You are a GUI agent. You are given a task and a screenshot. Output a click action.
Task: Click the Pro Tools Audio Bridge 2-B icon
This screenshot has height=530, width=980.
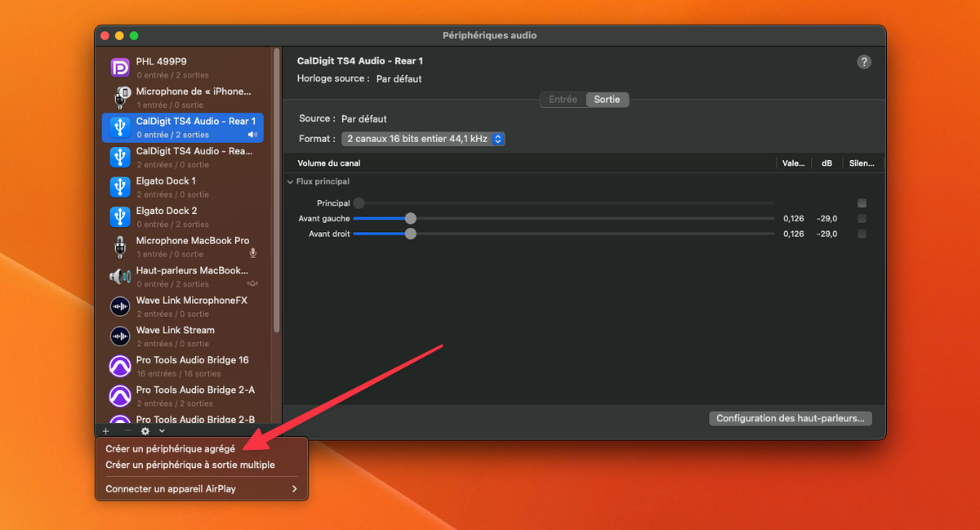[x=120, y=420]
